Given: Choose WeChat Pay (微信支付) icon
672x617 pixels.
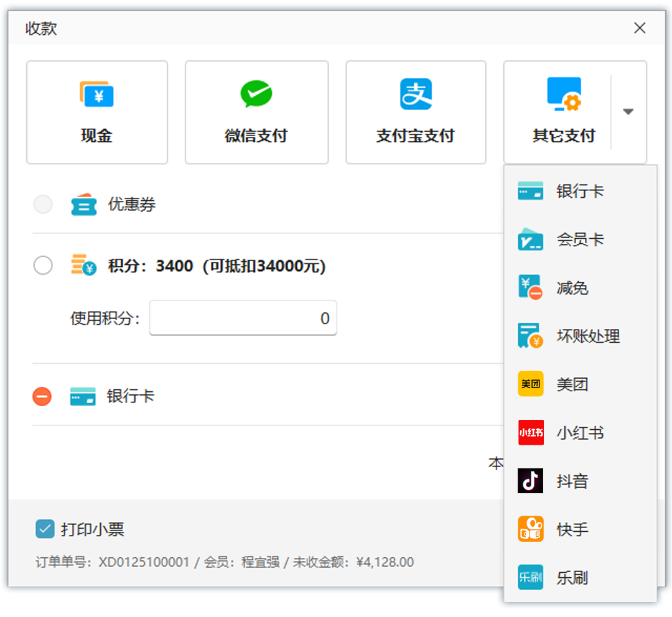Looking at the screenshot, I should 256,95.
